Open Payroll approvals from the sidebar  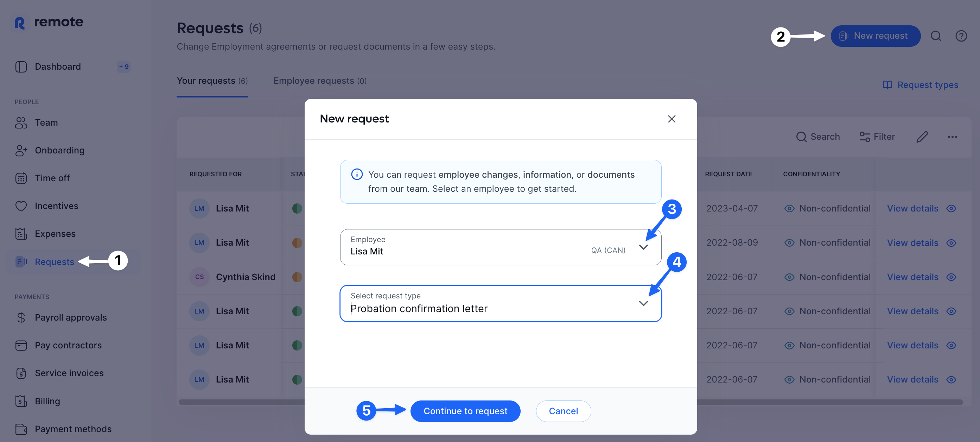(70, 317)
